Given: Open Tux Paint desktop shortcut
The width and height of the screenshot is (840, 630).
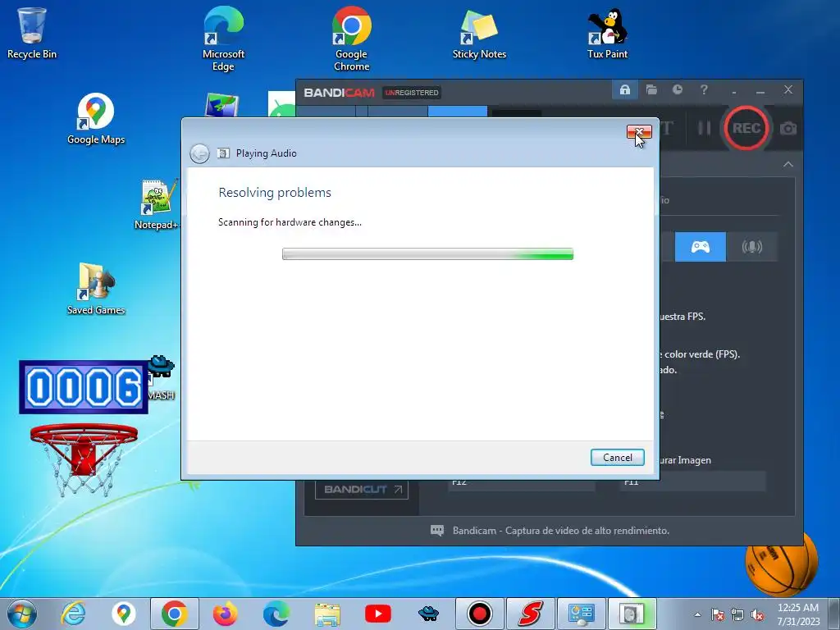Looking at the screenshot, I should coord(607,33).
